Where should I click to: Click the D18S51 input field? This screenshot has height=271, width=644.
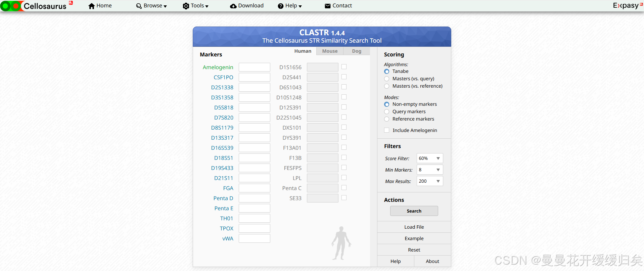tap(255, 158)
